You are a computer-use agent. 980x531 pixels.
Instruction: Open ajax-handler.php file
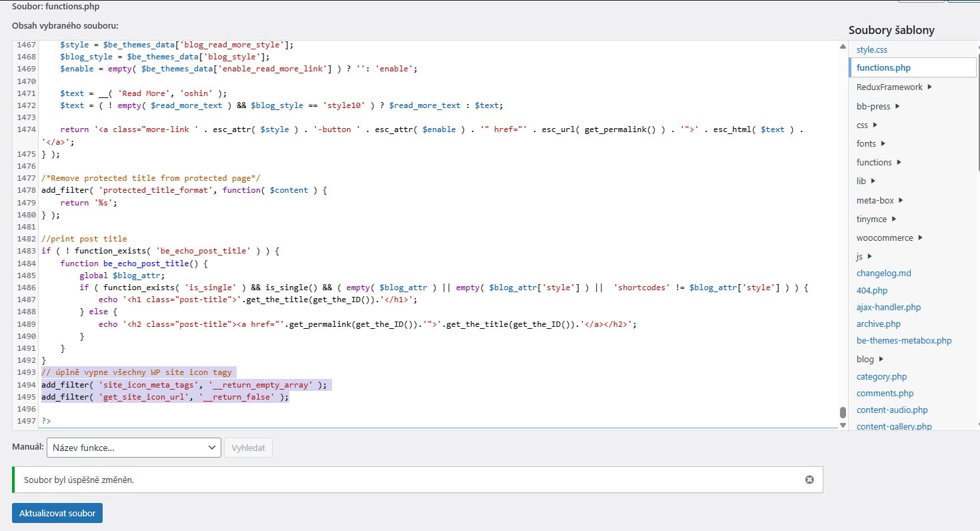[x=888, y=307]
